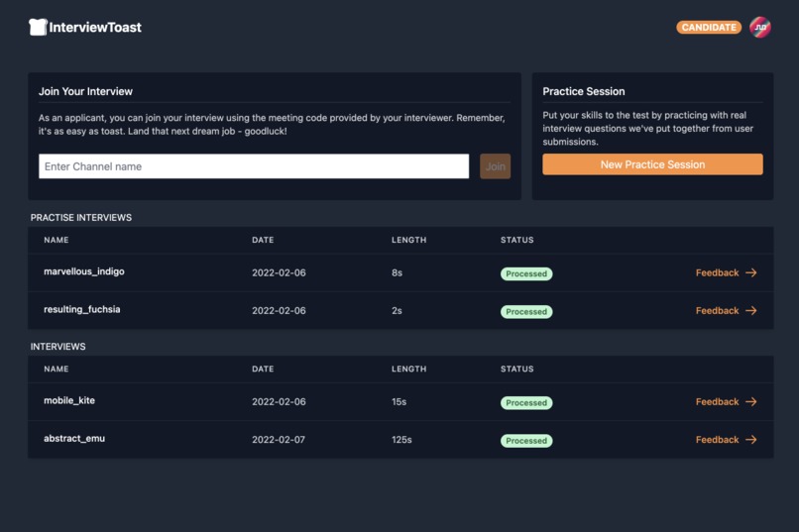The height and width of the screenshot is (532, 799).
Task: View Feedback for mobile_kite interview
Action: tap(717, 402)
